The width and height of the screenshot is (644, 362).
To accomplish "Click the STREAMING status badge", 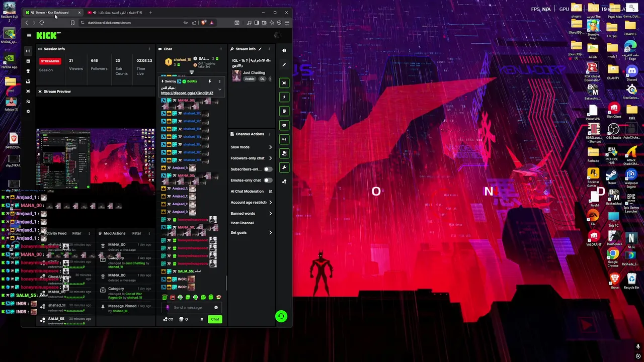I will [x=50, y=61].
